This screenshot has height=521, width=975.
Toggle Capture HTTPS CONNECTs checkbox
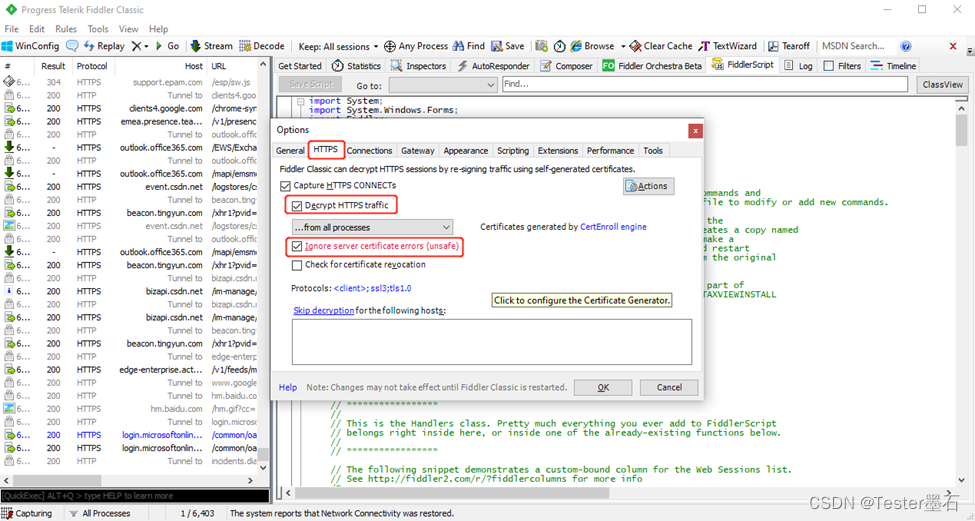coord(285,185)
